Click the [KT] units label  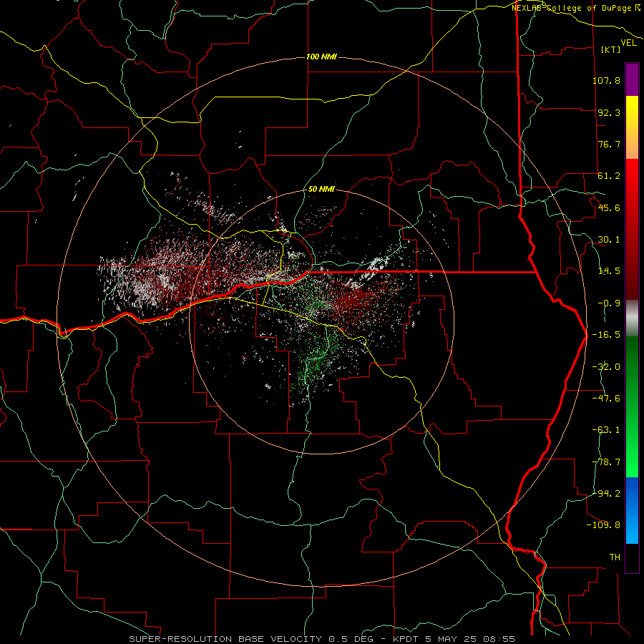click(611, 49)
